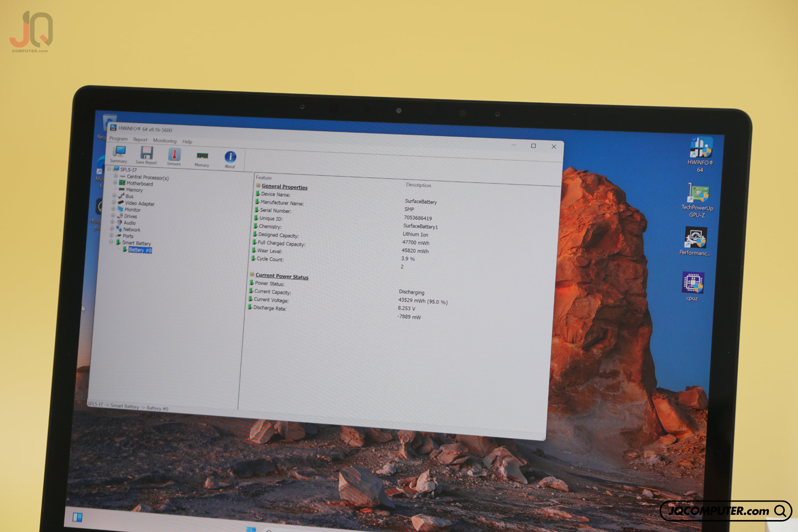The width and height of the screenshot is (798, 532).
Task: Open the Monitoring menu
Action: [x=164, y=140]
